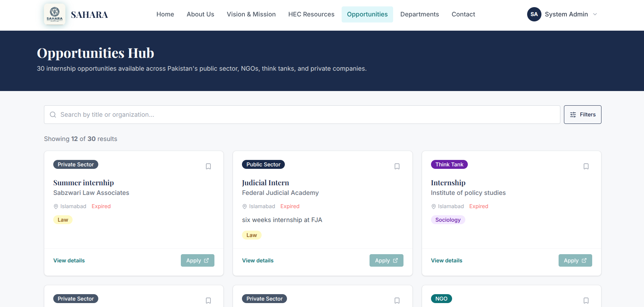View details of Summer internhip
This screenshot has width=644, height=307.
point(69,261)
